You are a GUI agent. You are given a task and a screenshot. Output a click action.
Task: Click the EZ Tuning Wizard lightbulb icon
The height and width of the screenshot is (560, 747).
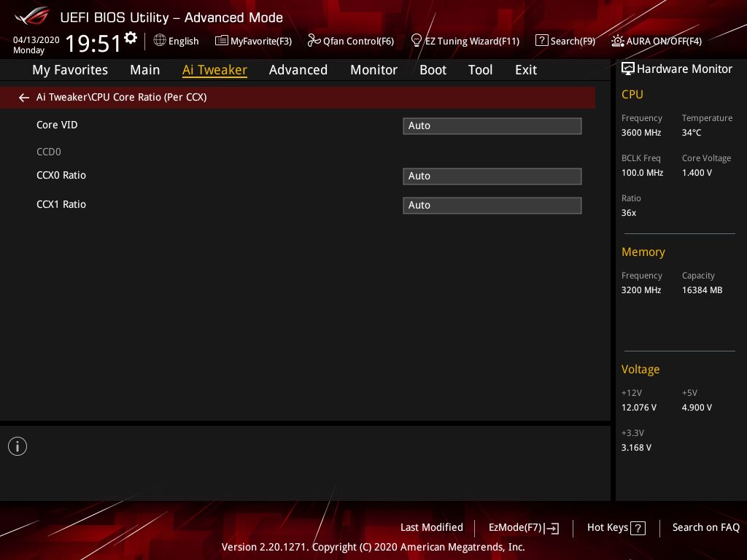[417, 41]
